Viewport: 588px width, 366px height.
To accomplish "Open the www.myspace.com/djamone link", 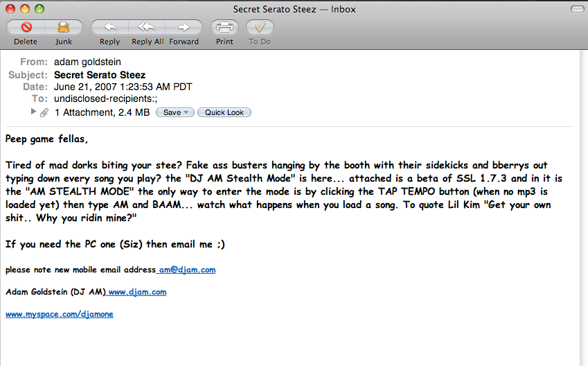I will [60, 314].
